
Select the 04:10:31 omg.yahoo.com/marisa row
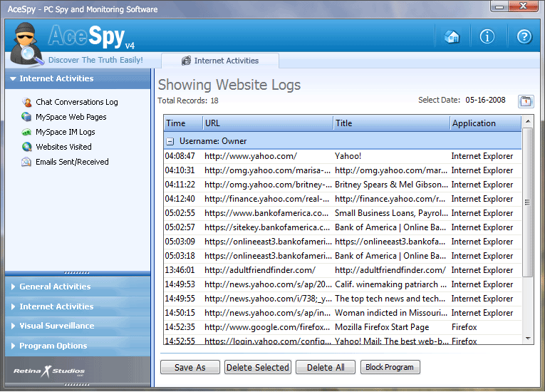(x=343, y=170)
